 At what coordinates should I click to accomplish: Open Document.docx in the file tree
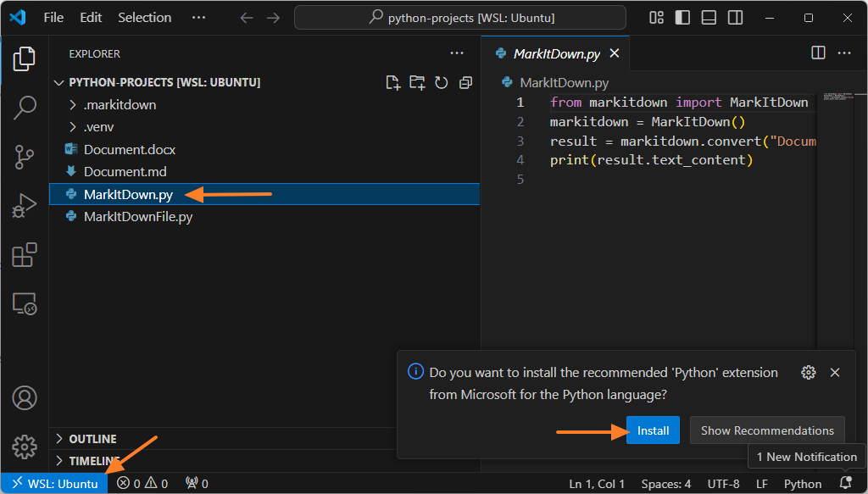130,149
